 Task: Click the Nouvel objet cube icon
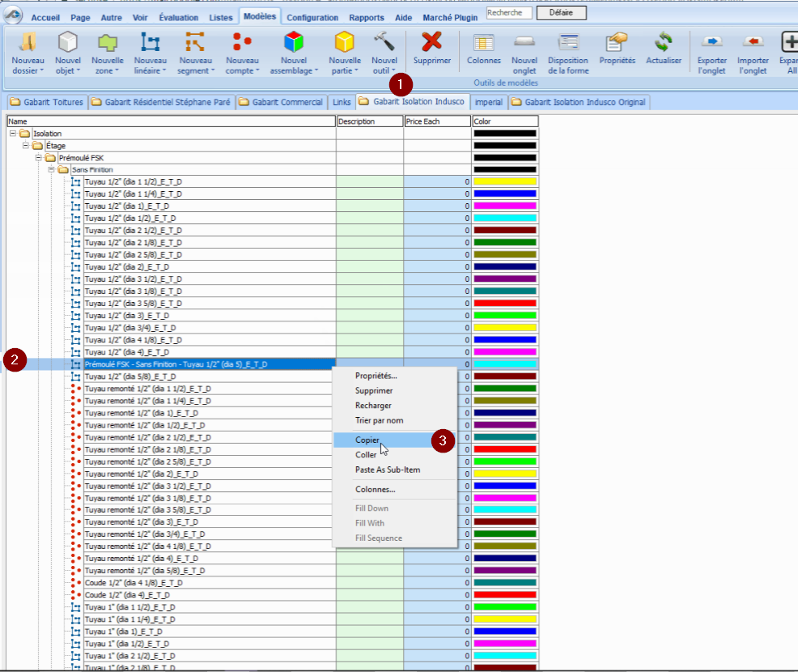pyautogui.click(x=68, y=42)
